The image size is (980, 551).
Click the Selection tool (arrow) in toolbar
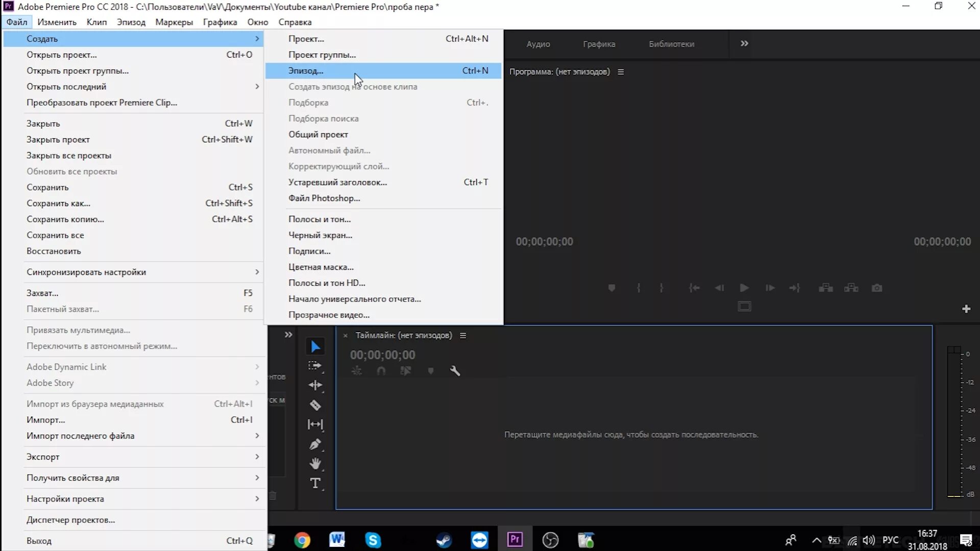tap(315, 346)
